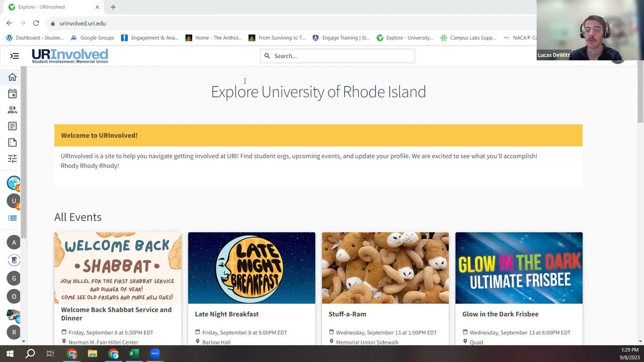
Task: Open File Explorer from the taskbar
Action: tap(92, 353)
